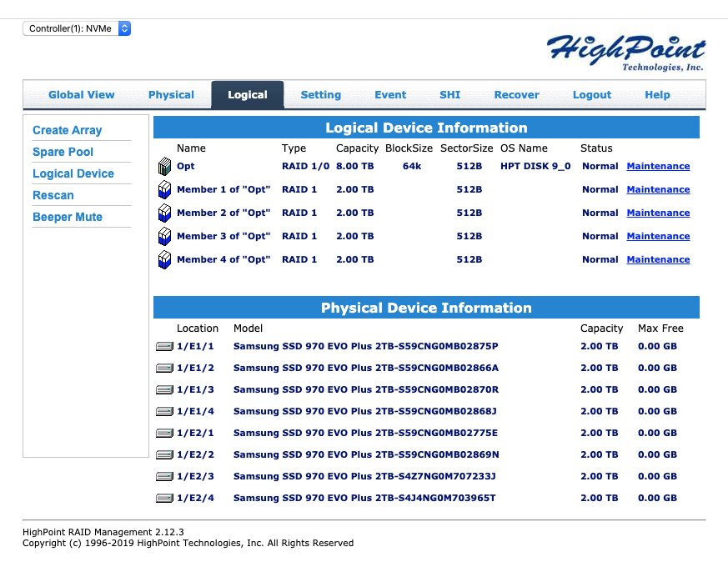Click model ending "S59CNG0MB02866A"

tap(366, 368)
